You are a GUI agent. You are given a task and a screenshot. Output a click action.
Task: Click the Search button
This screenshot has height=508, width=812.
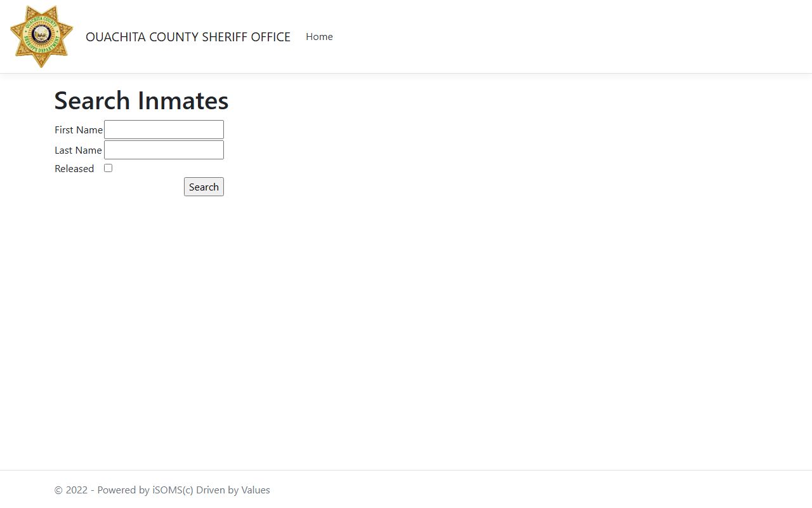pyautogui.click(x=204, y=187)
